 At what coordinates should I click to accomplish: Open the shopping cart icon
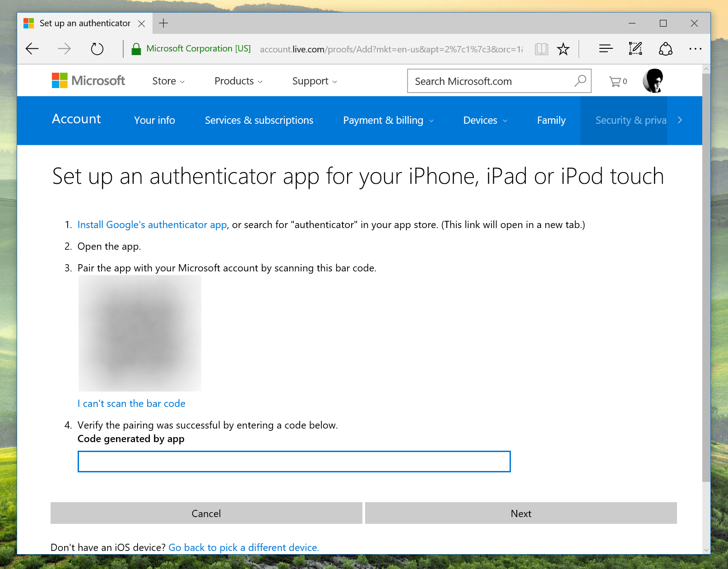coord(618,81)
